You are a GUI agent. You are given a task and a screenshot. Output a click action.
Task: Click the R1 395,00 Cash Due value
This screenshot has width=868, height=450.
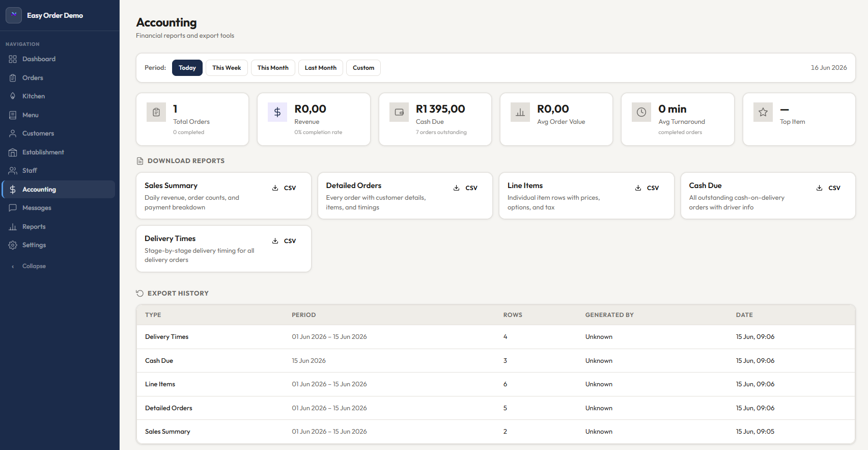pyautogui.click(x=440, y=109)
